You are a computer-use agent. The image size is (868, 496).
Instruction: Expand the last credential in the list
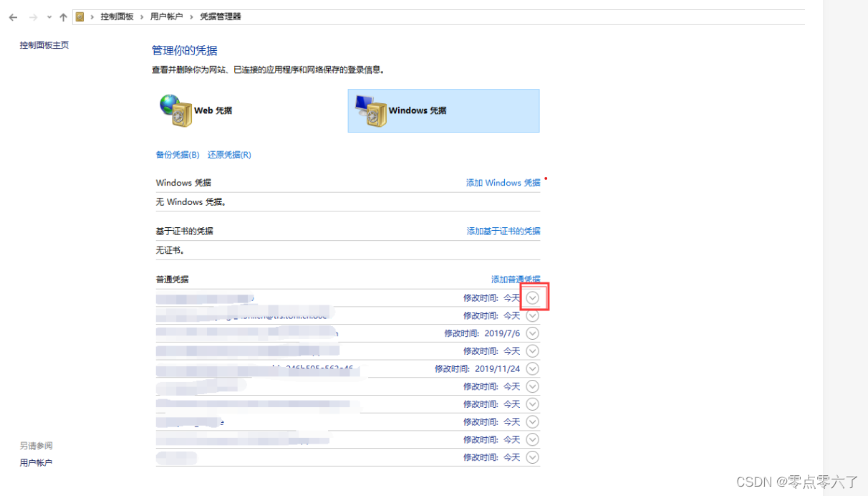(x=532, y=457)
